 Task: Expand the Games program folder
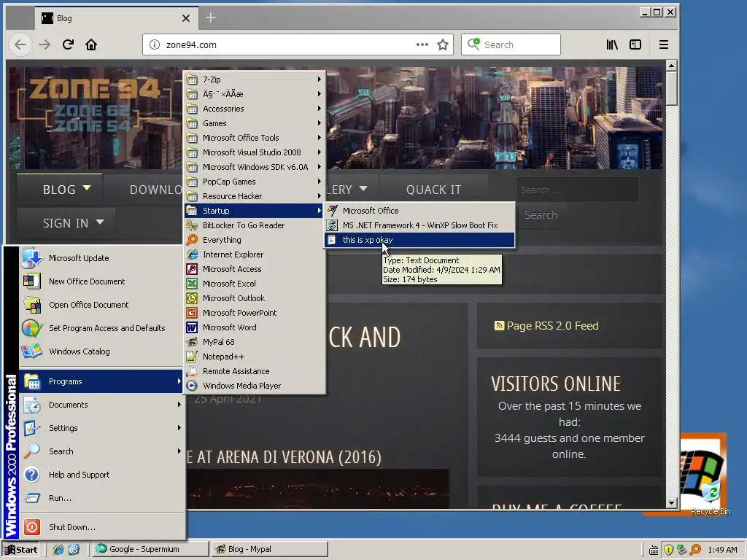(255, 123)
